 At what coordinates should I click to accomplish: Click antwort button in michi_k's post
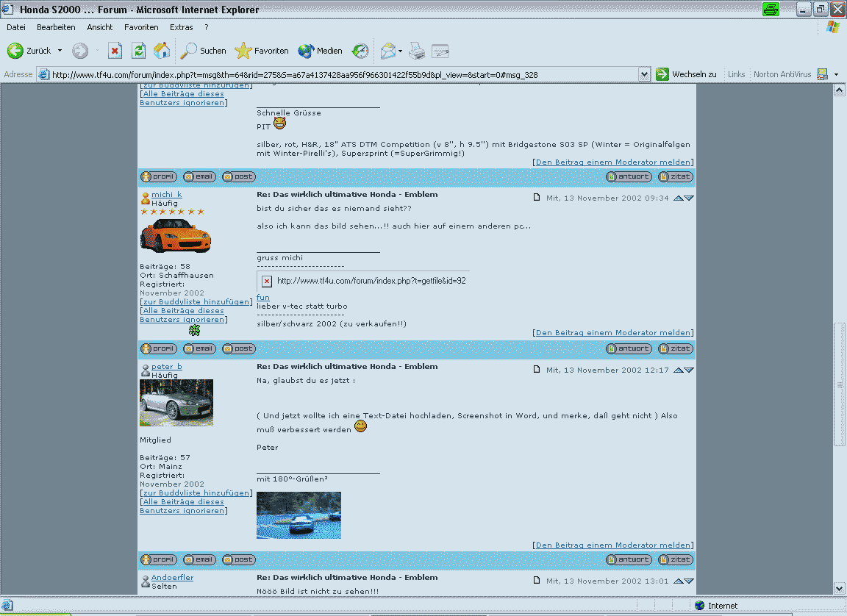tap(629, 348)
